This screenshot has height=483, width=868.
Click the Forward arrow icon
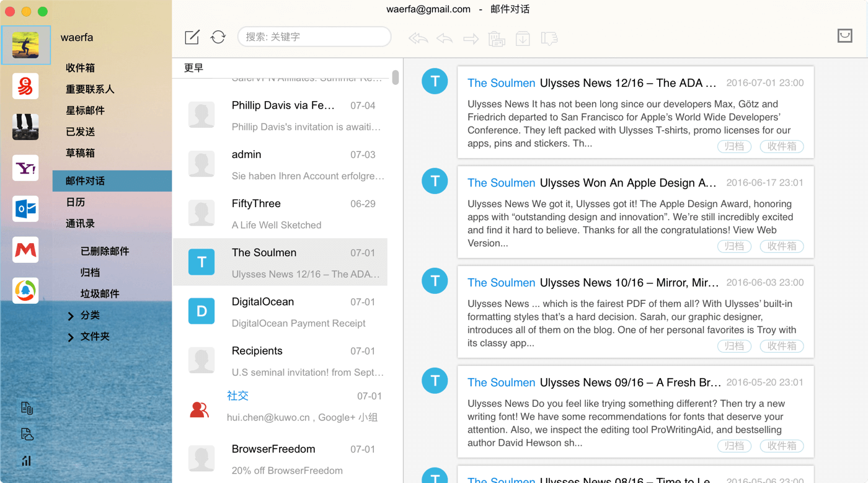coord(471,39)
